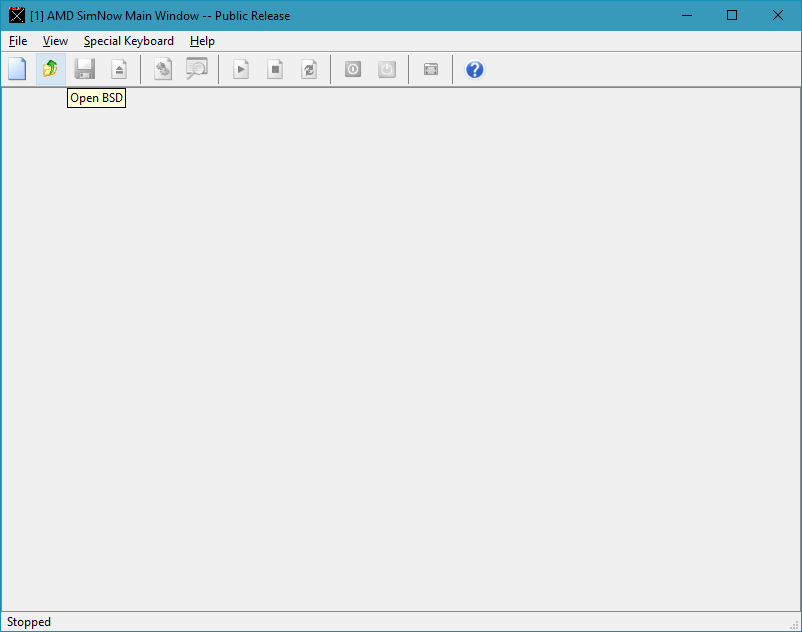Open the View menu
Image resolution: width=802 pixels, height=632 pixels.
click(55, 41)
